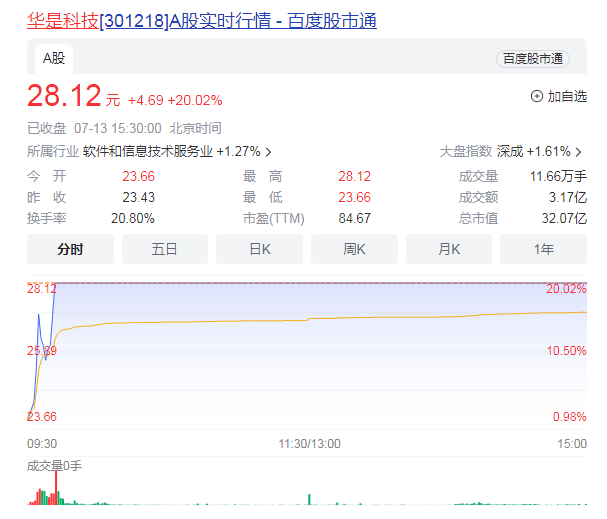Expand industry details chevron after +1.27%

[x=269, y=152]
